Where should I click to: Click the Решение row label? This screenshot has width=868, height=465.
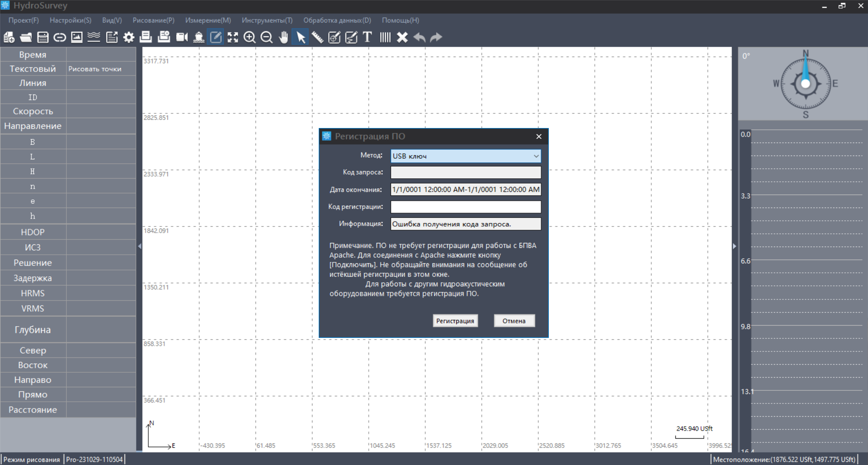pyautogui.click(x=33, y=263)
